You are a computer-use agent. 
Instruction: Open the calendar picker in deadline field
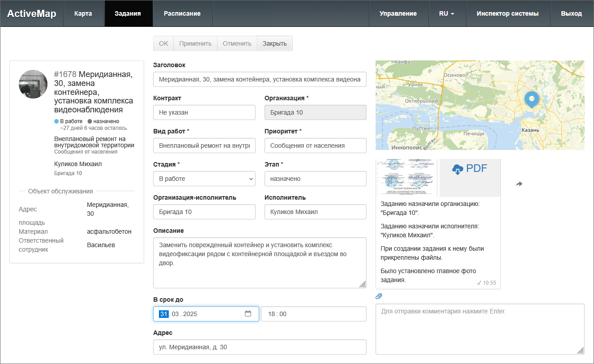[248, 314]
